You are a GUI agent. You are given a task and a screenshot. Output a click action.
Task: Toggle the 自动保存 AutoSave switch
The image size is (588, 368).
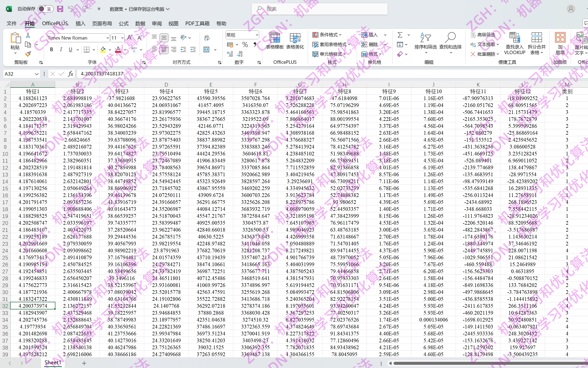pyautogui.click(x=45, y=9)
